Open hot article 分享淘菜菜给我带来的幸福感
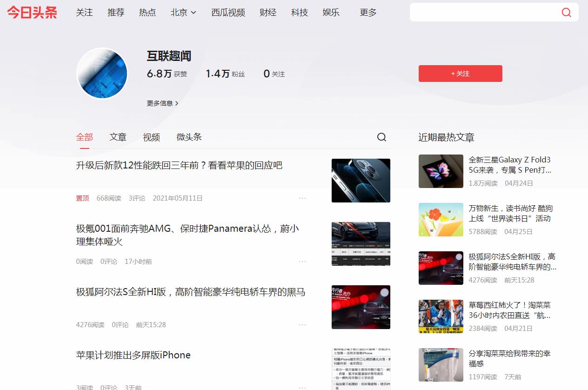This screenshot has width=588, height=390. (510, 358)
